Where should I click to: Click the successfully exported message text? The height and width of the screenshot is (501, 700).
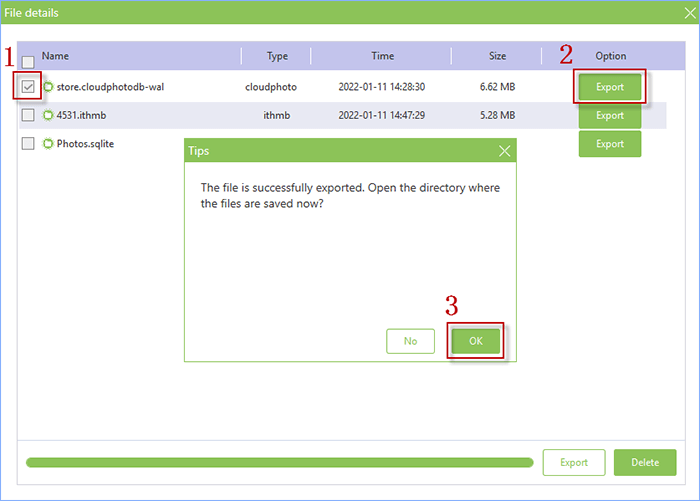pos(350,196)
